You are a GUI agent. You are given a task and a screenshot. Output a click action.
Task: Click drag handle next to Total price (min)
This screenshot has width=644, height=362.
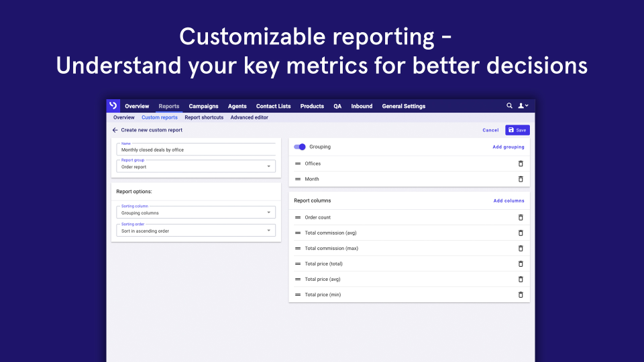298,295
